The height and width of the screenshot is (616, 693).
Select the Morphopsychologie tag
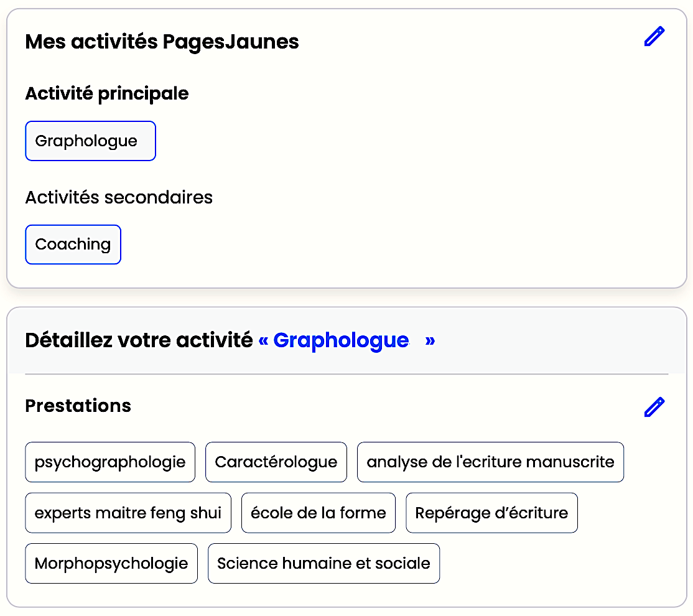point(111,564)
